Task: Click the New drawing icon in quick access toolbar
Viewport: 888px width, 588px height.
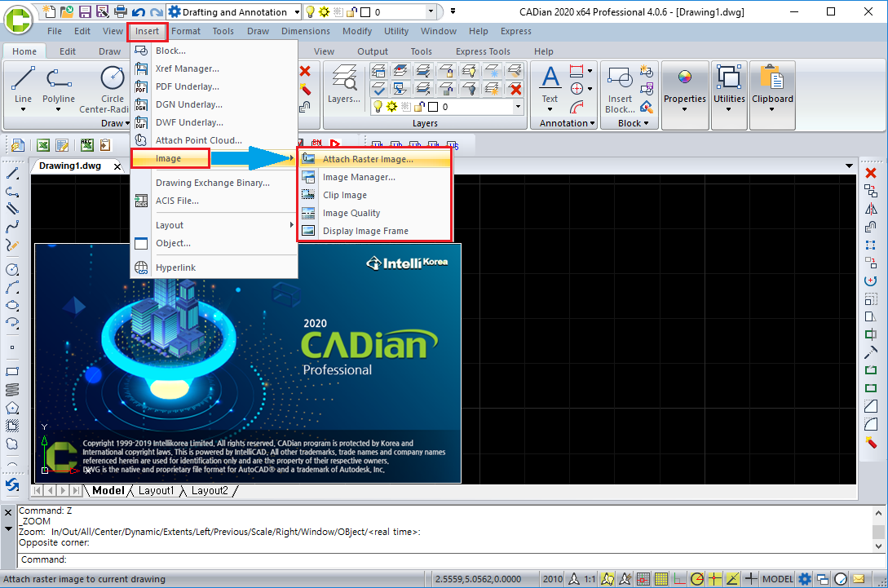Action: (x=49, y=11)
